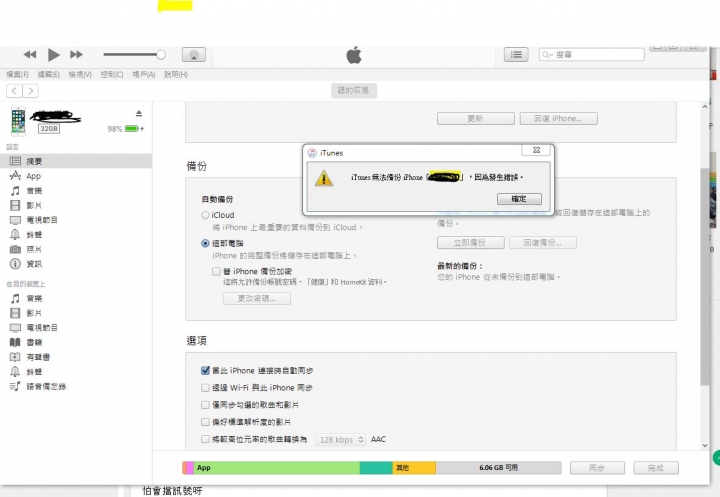Click the previous track rewind button
Image resolution: width=720 pixels, height=497 pixels.
coord(30,55)
